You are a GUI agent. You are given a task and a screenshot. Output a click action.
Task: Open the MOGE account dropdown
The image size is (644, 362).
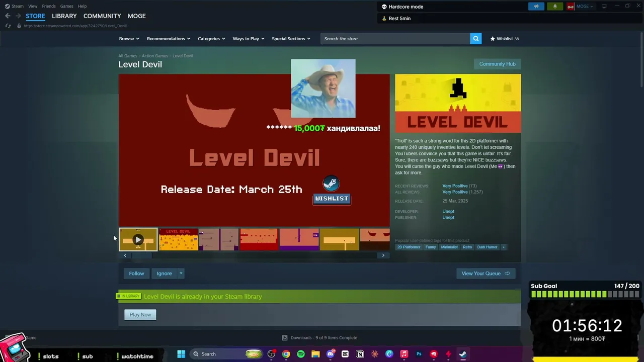585,7
